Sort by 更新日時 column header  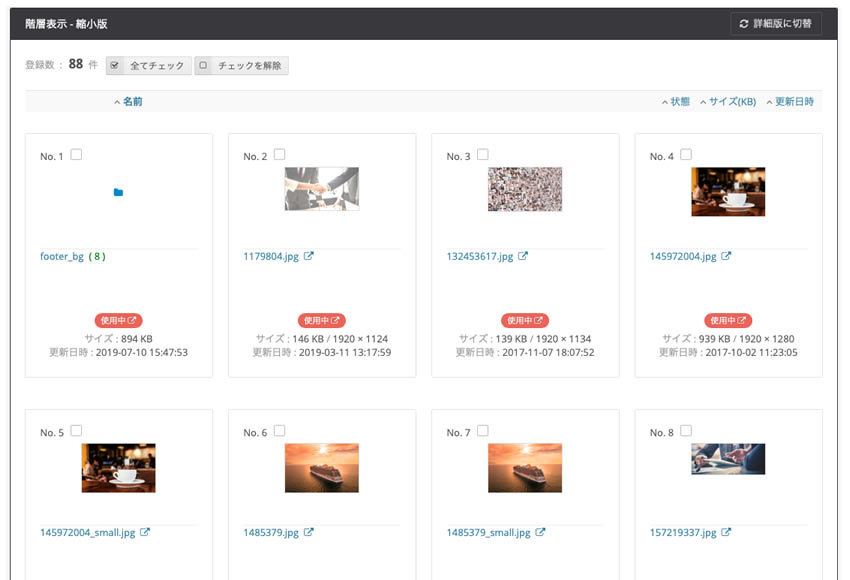click(x=790, y=101)
